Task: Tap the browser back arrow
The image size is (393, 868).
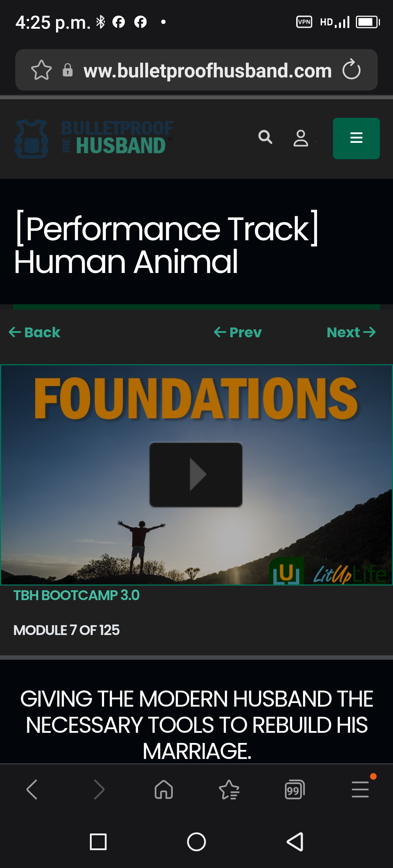Action: coord(32,789)
